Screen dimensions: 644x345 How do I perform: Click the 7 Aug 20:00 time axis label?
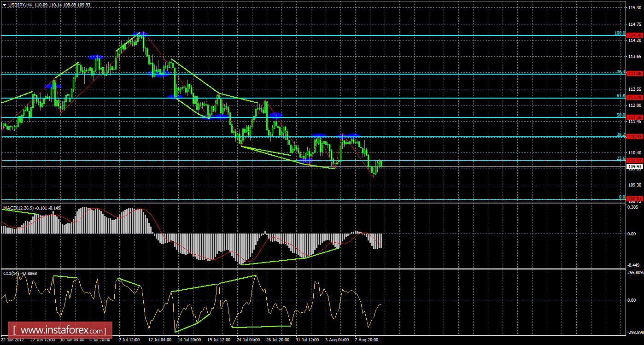(367, 340)
